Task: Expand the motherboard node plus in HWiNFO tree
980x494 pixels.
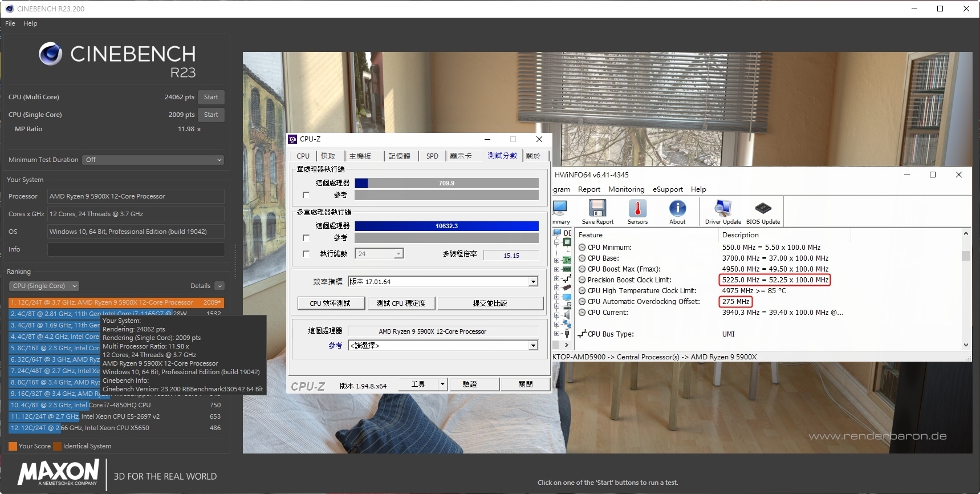Action: pyautogui.click(x=556, y=260)
